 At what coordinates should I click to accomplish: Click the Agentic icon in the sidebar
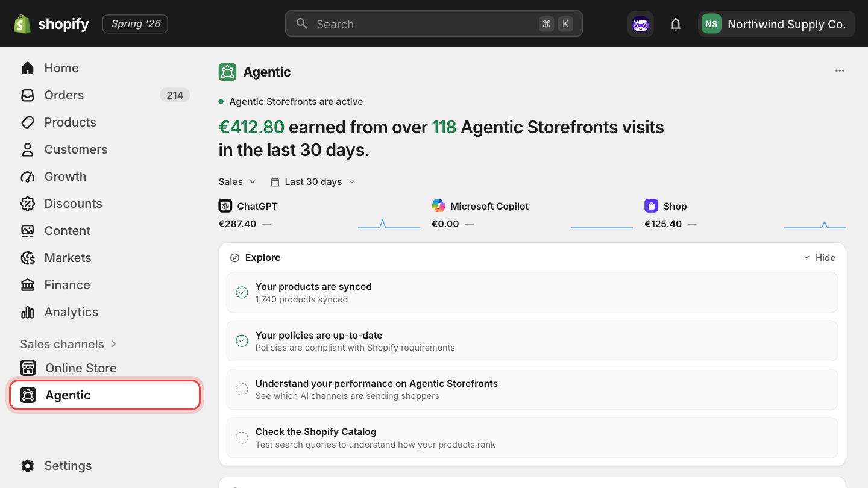[x=28, y=395]
